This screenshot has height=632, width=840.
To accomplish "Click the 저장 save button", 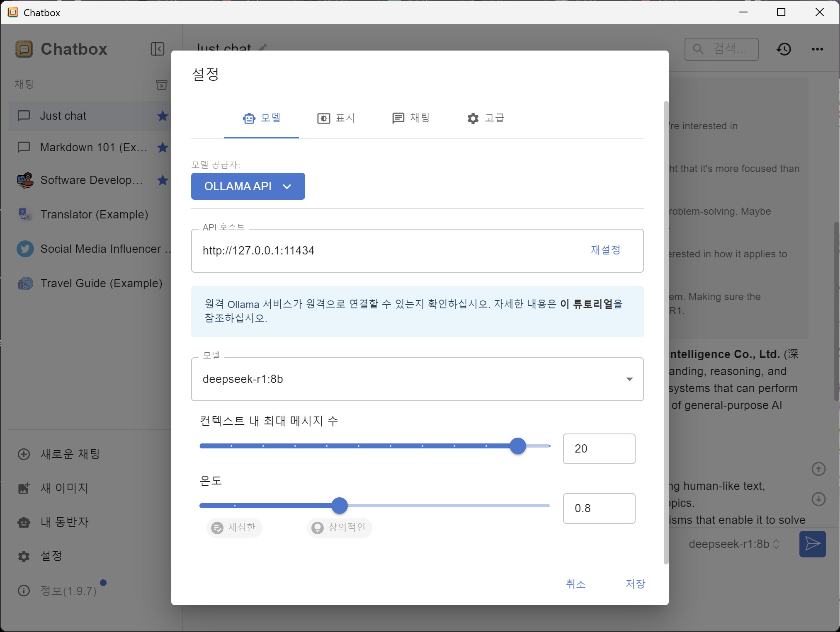I will pos(635,584).
